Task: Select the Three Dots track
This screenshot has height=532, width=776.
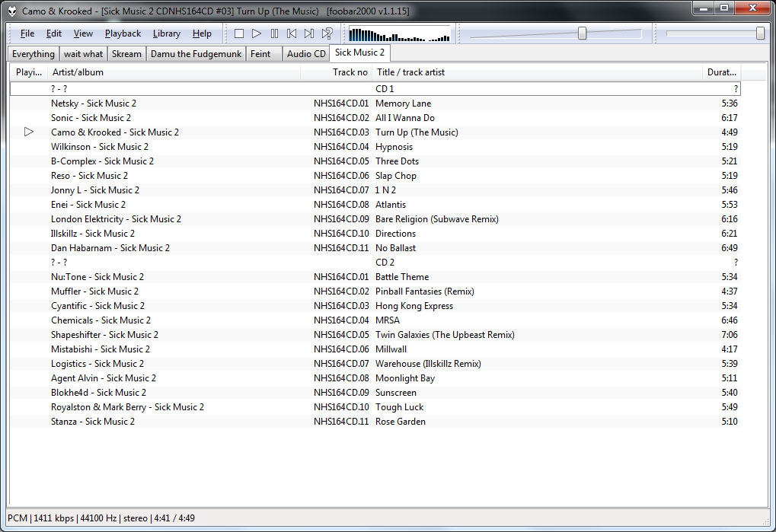Action: (375, 161)
